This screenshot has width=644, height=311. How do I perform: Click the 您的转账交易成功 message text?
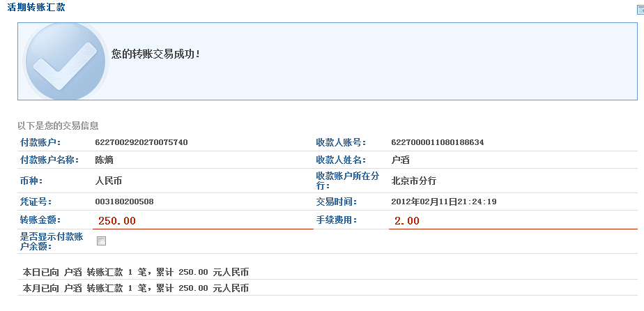pos(155,54)
